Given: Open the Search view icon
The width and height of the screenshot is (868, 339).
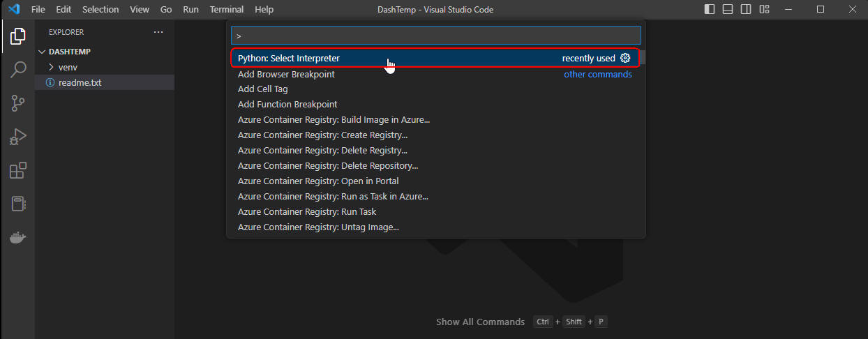Looking at the screenshot, I should click(18, 70).
